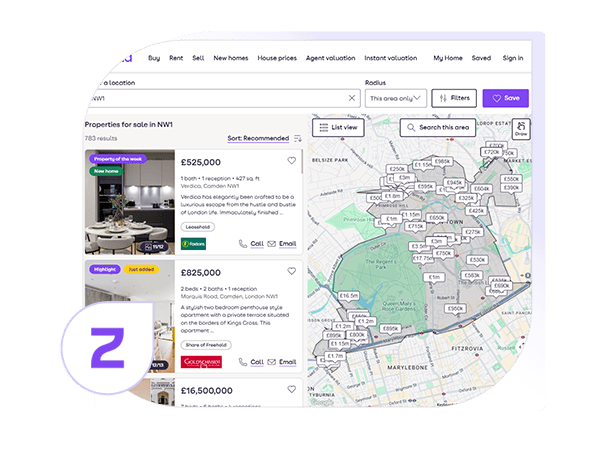Email agent for £525,000 property
The height and width of the screenshot is (450, 600).
tap(282, 244)
